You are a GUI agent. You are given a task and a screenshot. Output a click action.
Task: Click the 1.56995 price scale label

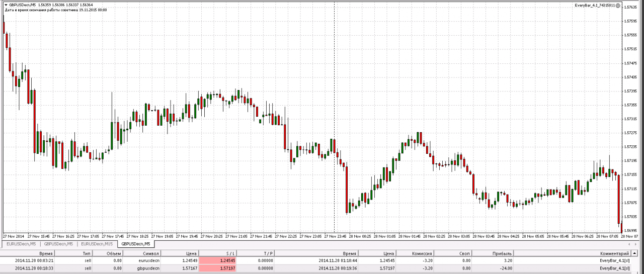(x=630, y=230)
